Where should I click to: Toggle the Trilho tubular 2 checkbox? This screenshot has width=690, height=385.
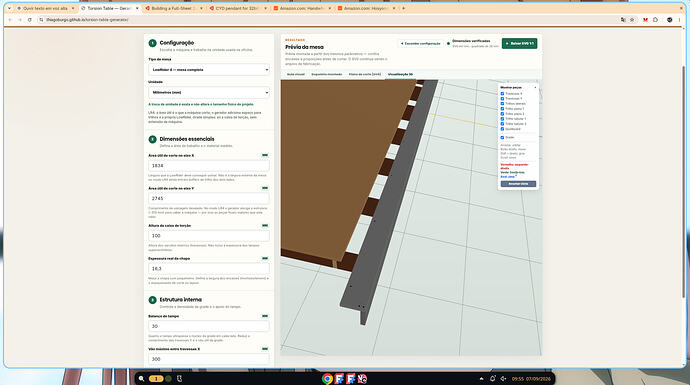pos(502,124)
